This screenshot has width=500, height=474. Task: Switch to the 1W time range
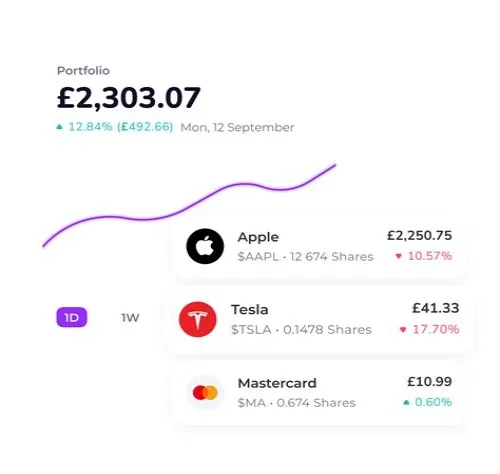[x=130, y=318]
